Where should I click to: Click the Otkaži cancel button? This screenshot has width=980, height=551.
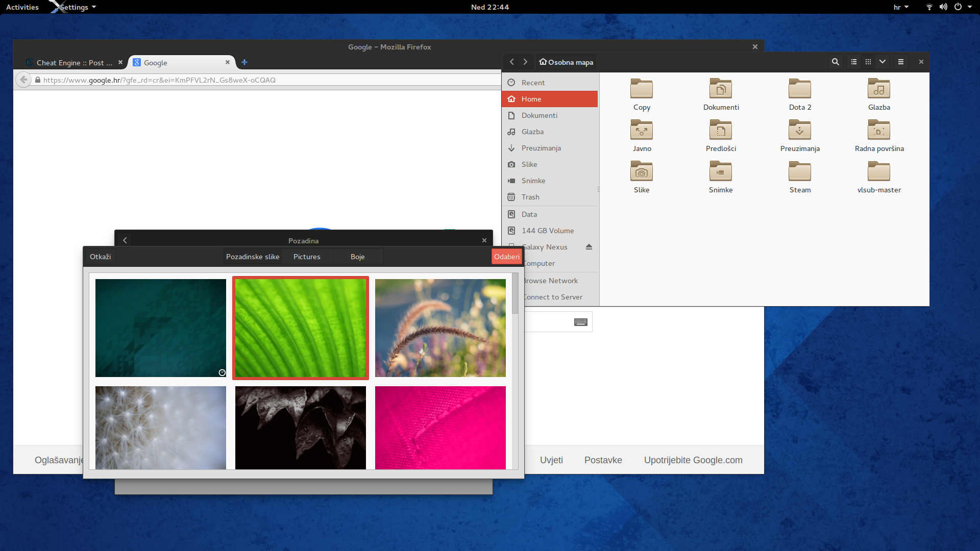[100, 257]
